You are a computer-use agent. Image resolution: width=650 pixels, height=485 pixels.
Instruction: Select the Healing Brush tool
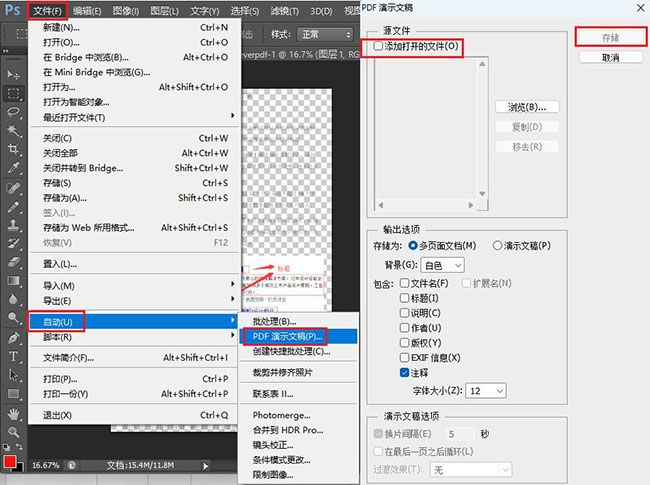[x=13, y=188]
